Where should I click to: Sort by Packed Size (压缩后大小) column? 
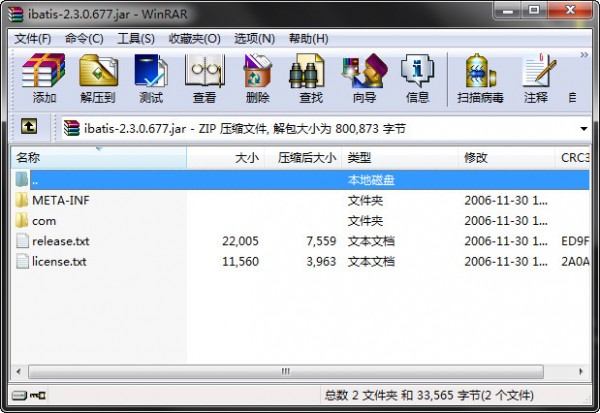303,158
